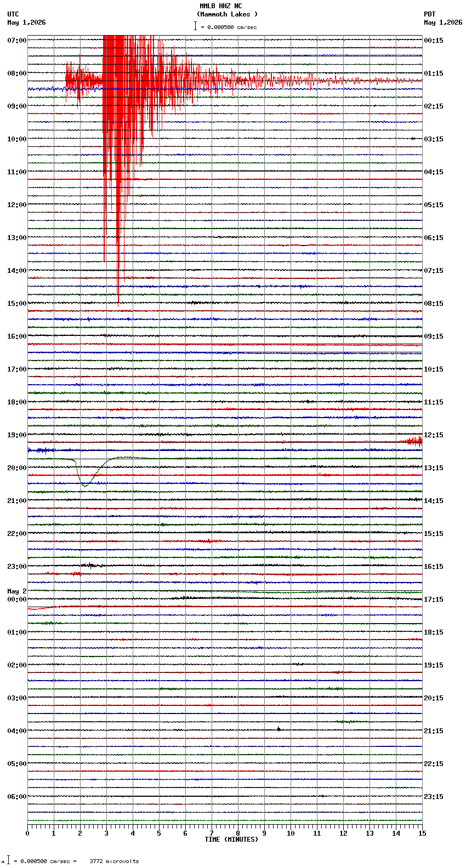Click the 'May 1,2026' date under UTC
This screenshot has height=868, width=466.
tap(26, 22)
